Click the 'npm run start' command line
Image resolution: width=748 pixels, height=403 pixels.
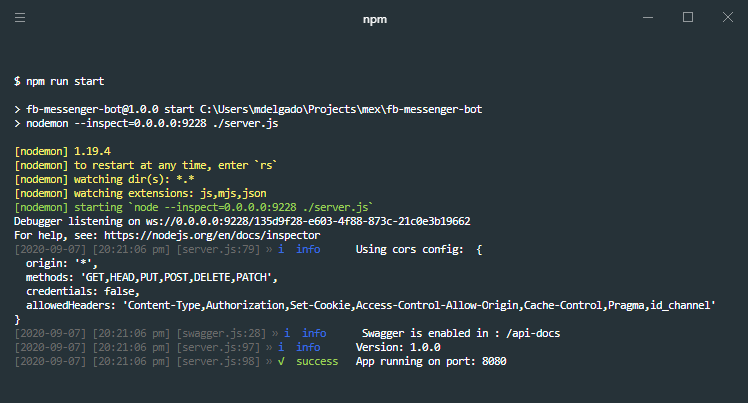(59, 82)
